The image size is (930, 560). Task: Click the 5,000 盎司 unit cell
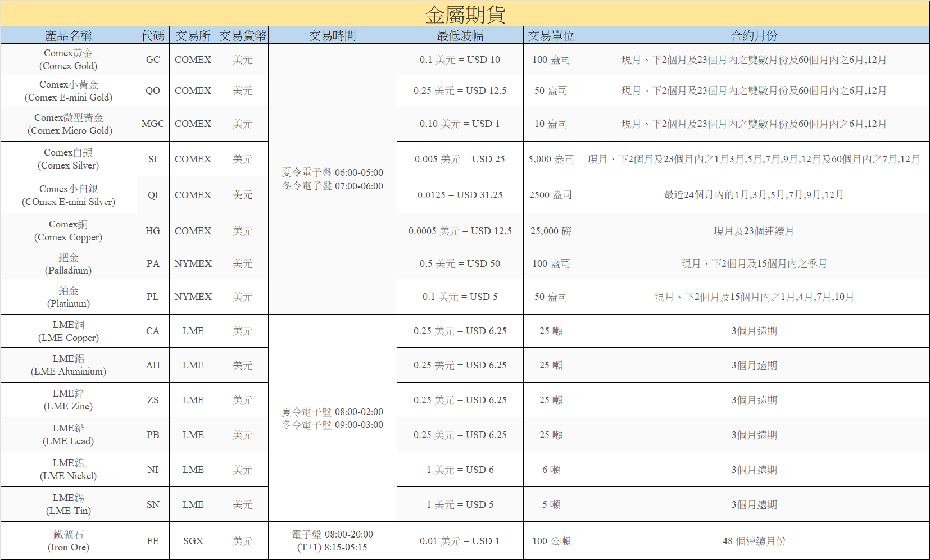click(x=551, y=159)
